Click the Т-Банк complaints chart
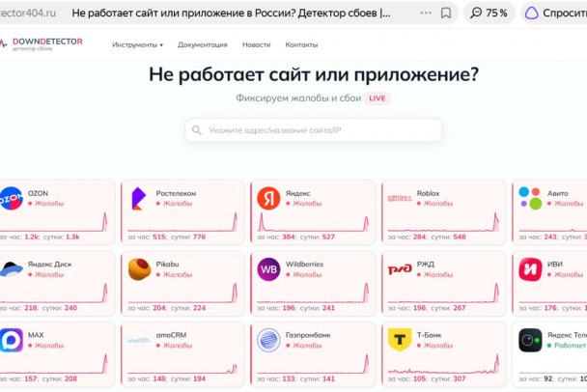 (x=443, y=364)
